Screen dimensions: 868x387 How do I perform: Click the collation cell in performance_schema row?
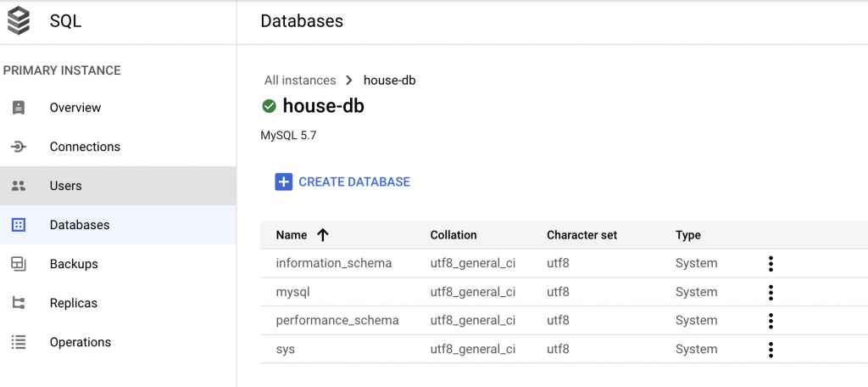tap(473, 321)
